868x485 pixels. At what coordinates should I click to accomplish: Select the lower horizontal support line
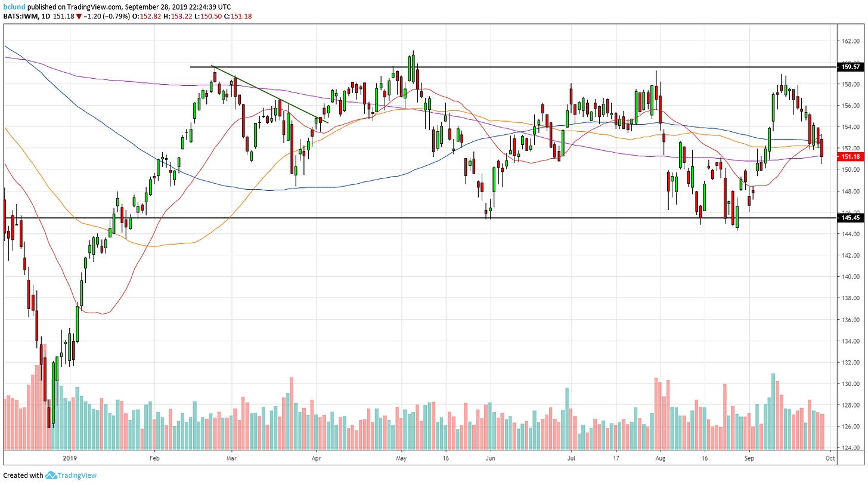(417, 218)
